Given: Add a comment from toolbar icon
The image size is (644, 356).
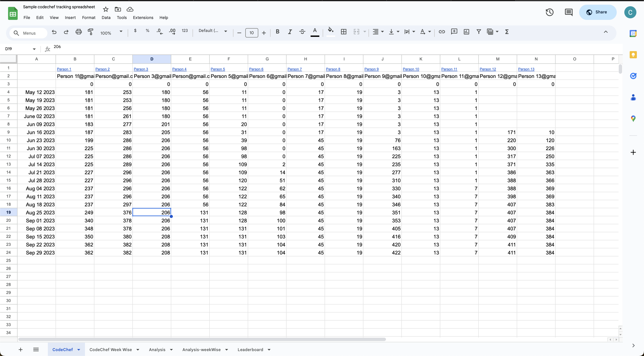Looking at the screenshot, I should pyautogui.click(x=454, y=32).
